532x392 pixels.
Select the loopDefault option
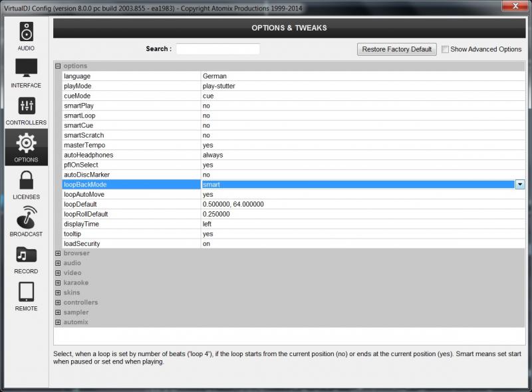pos(293,204)
